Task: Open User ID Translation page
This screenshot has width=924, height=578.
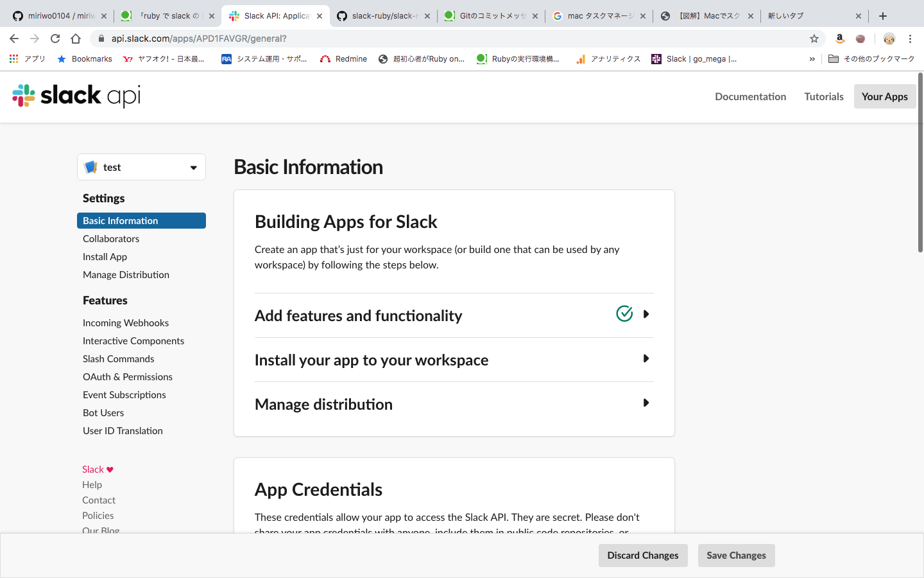Action: (123, 430)
